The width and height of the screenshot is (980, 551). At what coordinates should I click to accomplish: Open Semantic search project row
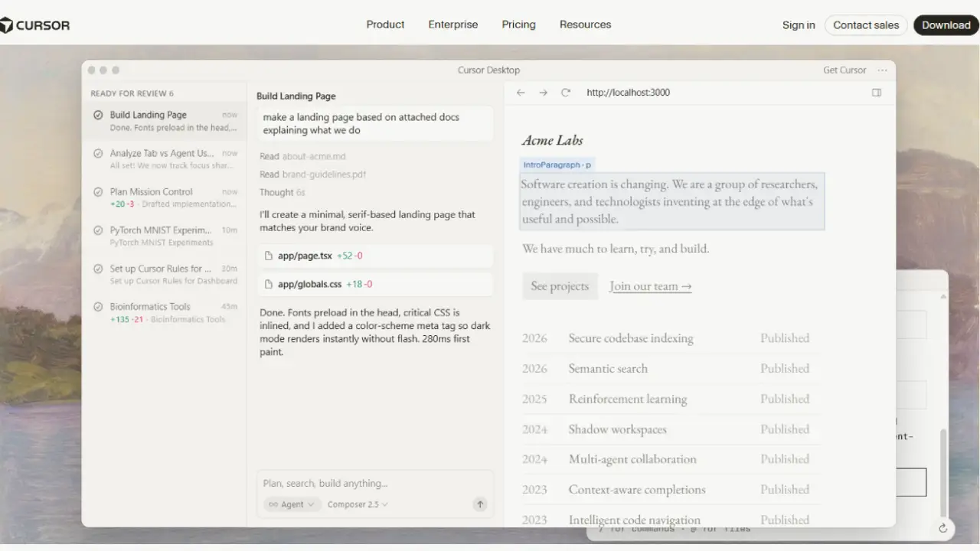(x=671, y=369)
